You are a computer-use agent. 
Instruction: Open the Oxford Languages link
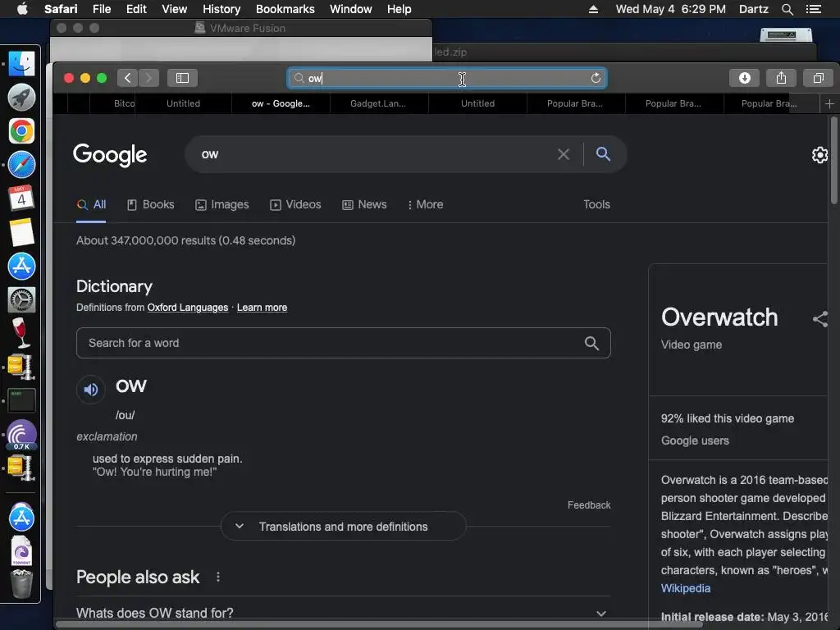[x=188, y=308]
